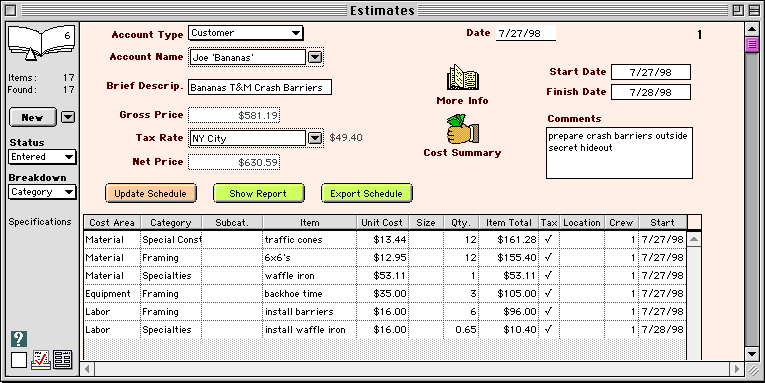The image size is (765, 383).
Task: Toggle Tax checkmark for traffic cones row
Action: click(548, 240)
